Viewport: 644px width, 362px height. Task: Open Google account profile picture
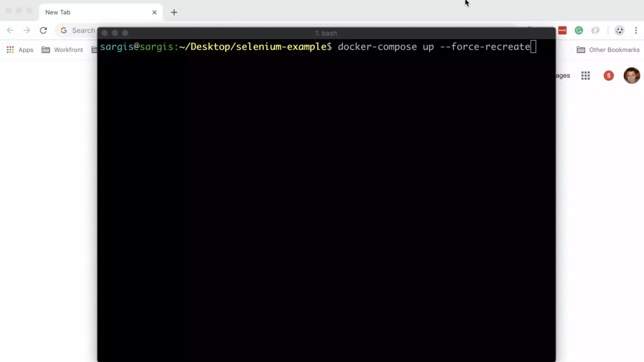pos(631,76)
